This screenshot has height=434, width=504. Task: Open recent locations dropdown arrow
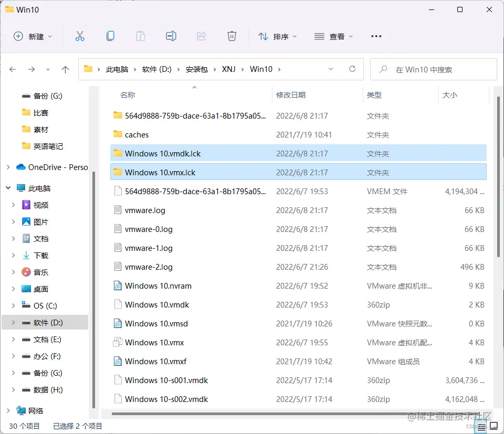tap(48, 69)
